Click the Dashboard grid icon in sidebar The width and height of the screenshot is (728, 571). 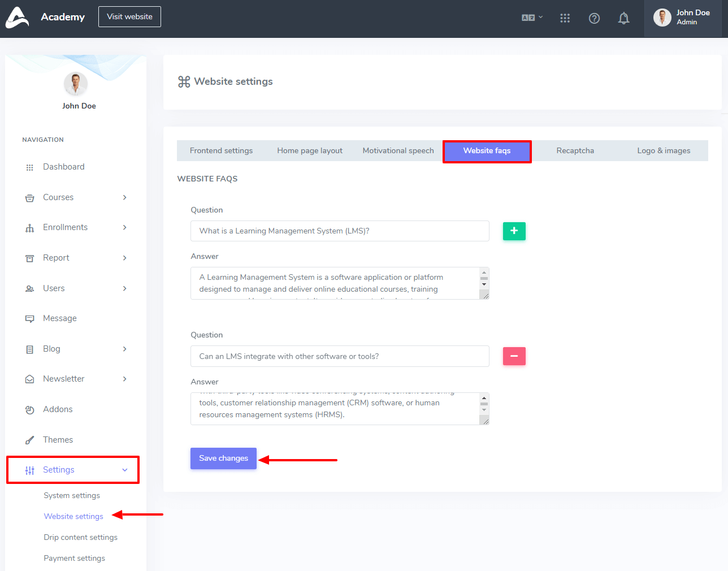point(30,167)
